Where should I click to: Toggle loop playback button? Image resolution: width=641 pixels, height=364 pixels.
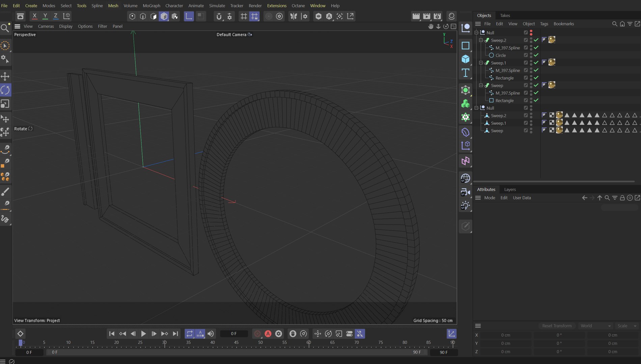(x=190, y=334)
